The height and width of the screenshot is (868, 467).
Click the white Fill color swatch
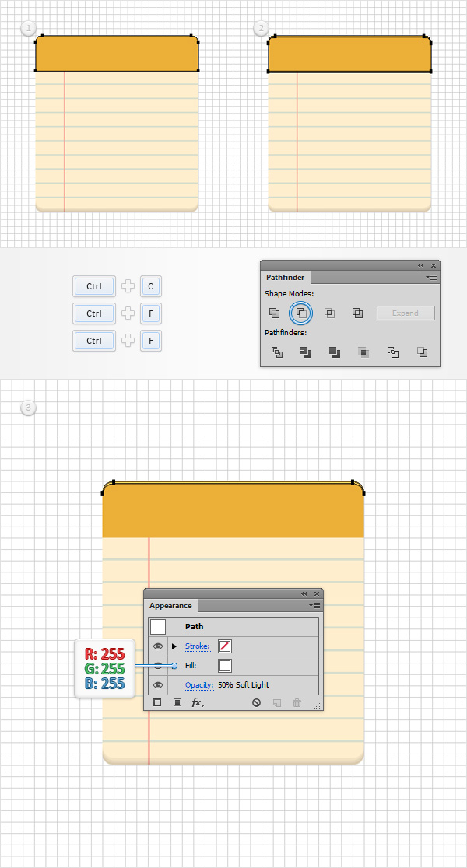point(225,666)
